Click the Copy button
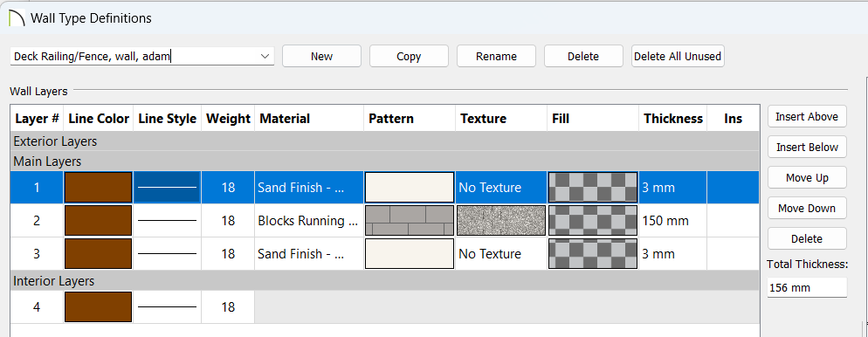 [409, 56]
